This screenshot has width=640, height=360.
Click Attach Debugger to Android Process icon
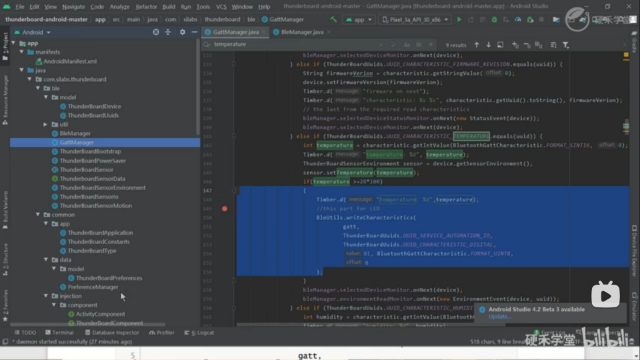(530, 19)
